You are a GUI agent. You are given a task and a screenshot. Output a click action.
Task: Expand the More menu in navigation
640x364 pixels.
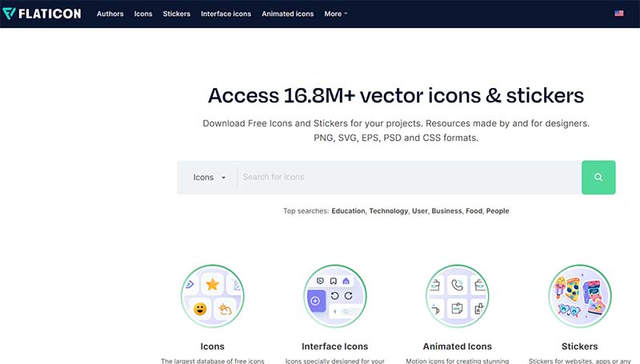point(336,14)
